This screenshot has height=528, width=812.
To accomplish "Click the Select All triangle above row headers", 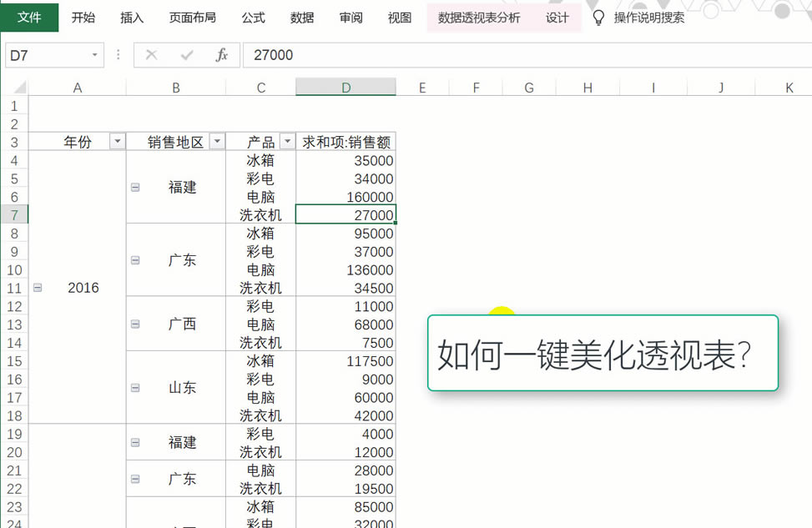I will 18,86.
